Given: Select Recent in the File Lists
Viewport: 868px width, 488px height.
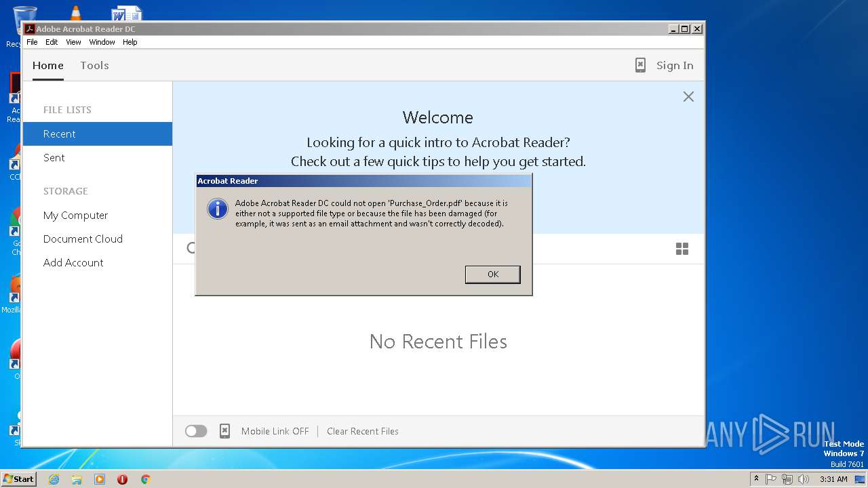Looking at the screenshot, I should point(98,134).
